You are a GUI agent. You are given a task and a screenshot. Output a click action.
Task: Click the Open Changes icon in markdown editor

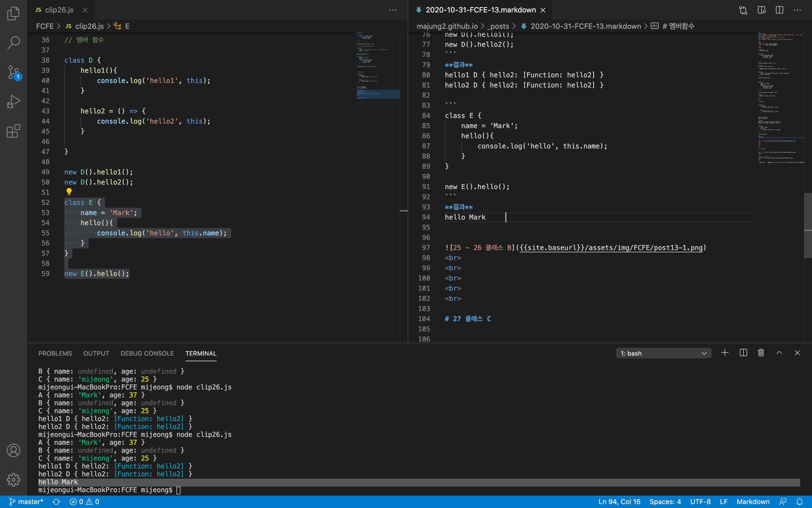click(743, 10)
